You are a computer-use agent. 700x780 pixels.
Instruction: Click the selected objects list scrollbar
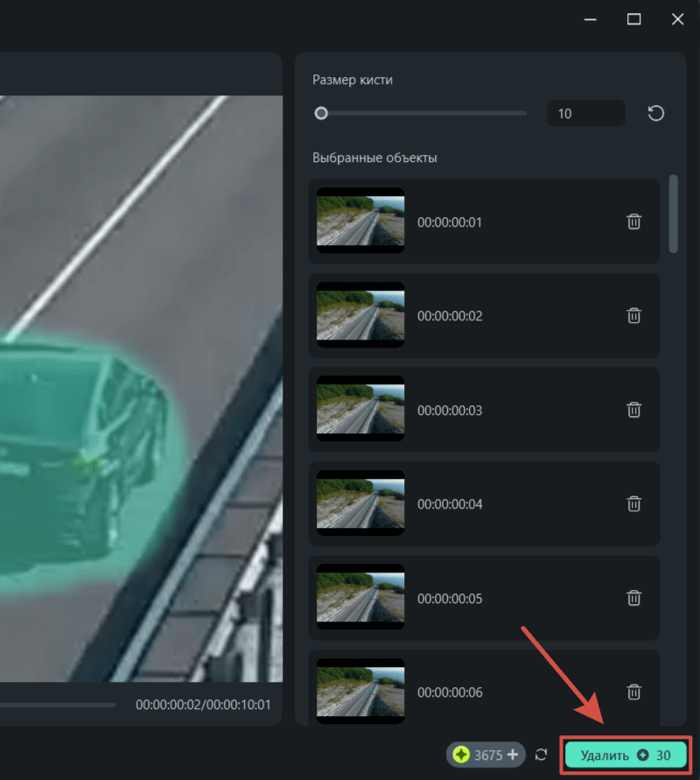(673, 214)
